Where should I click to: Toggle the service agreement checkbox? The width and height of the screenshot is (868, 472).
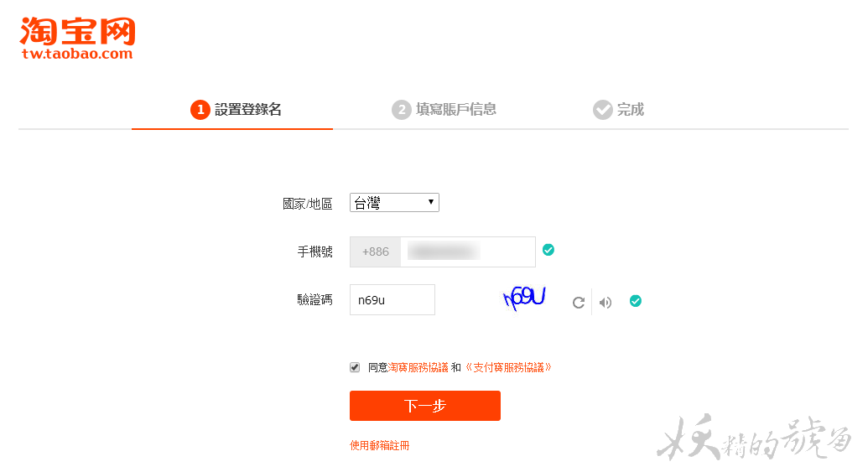(355, 367)
